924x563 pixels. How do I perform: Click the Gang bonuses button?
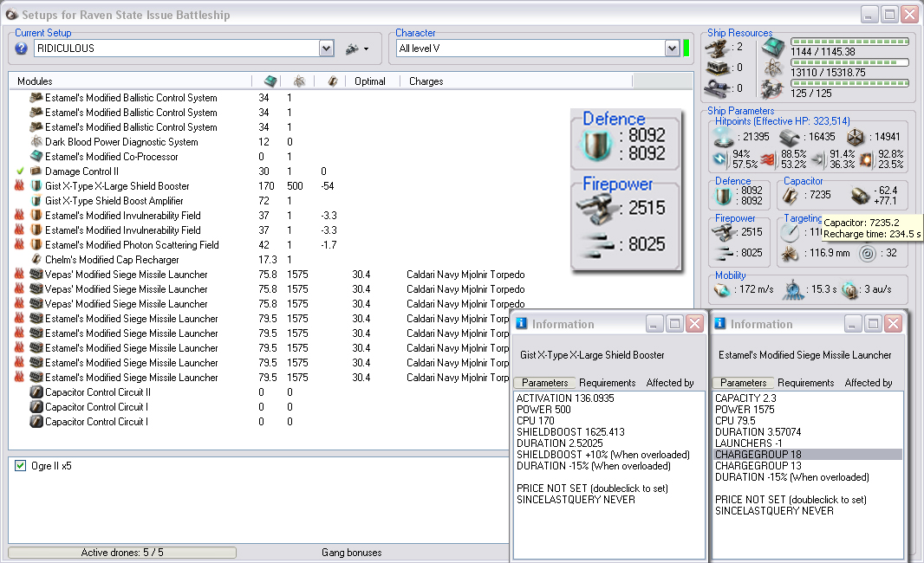pyautogui.click(x=351, y=553)
